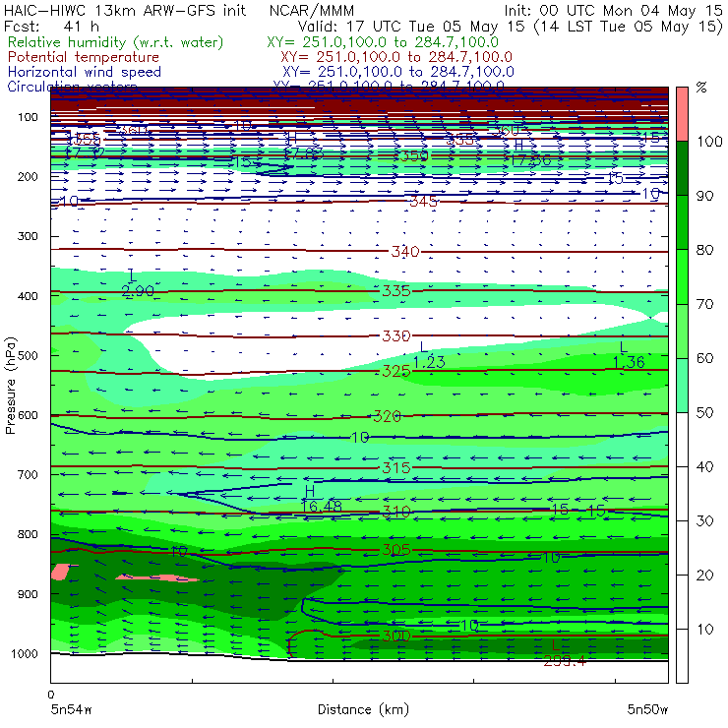728x728 pixels.
Task: Select the "NCAR/MMM" header text
Action: pos(312,10)
